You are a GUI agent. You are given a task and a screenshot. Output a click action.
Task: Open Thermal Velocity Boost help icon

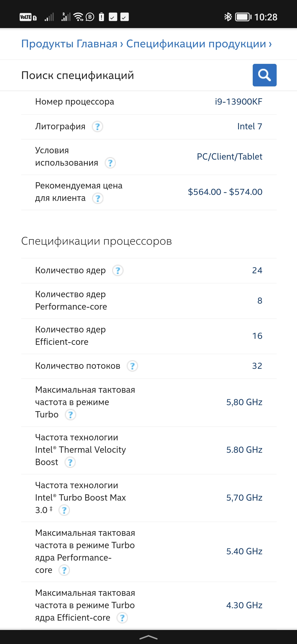point(70,462)
